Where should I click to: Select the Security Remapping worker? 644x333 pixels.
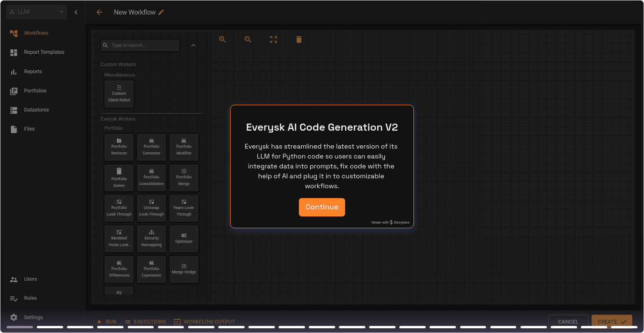click(x=151, y=239)
